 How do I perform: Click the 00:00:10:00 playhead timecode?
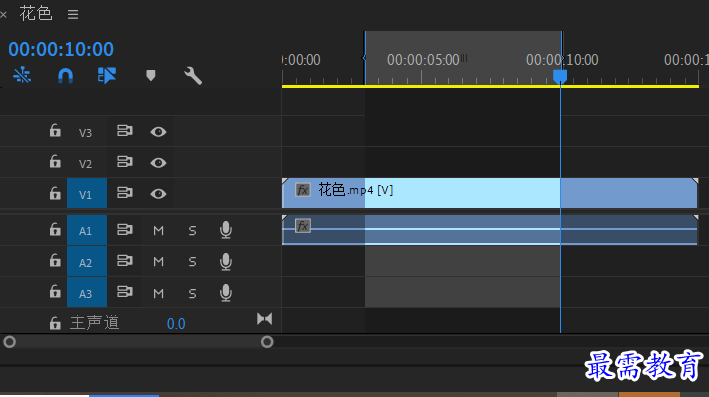pos(61,49)
